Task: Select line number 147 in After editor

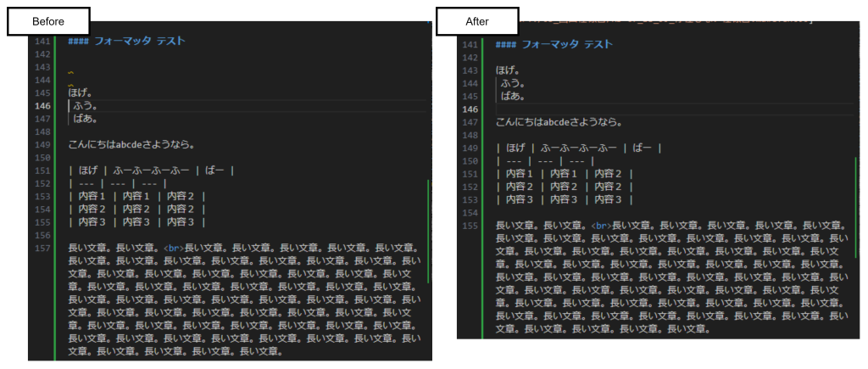Action: pyautogui.click(x=470, y=122)
